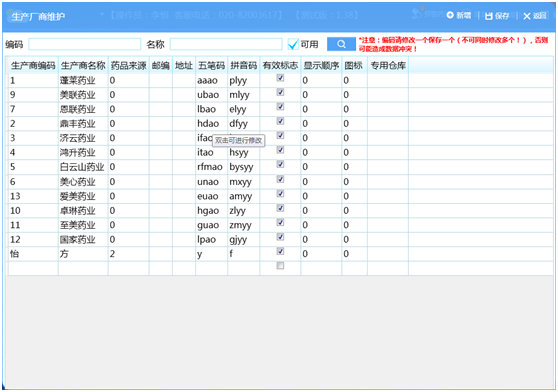
Task: Click the code cell showing 怡
Action: coord(33,254)
